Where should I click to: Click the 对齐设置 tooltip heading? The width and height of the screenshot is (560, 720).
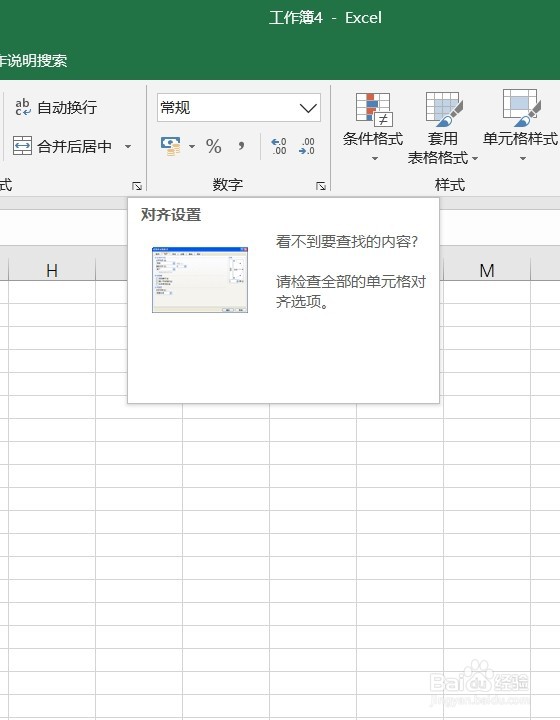[171, 214]
